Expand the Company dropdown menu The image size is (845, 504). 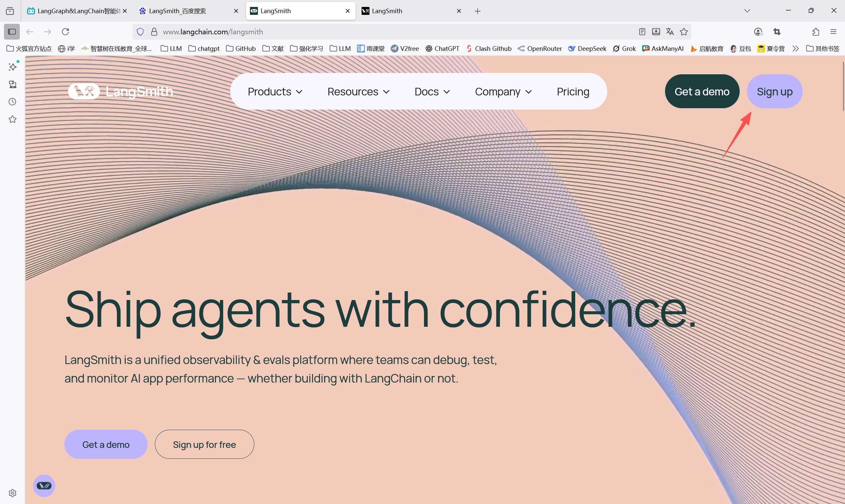(x=503, y=92)
